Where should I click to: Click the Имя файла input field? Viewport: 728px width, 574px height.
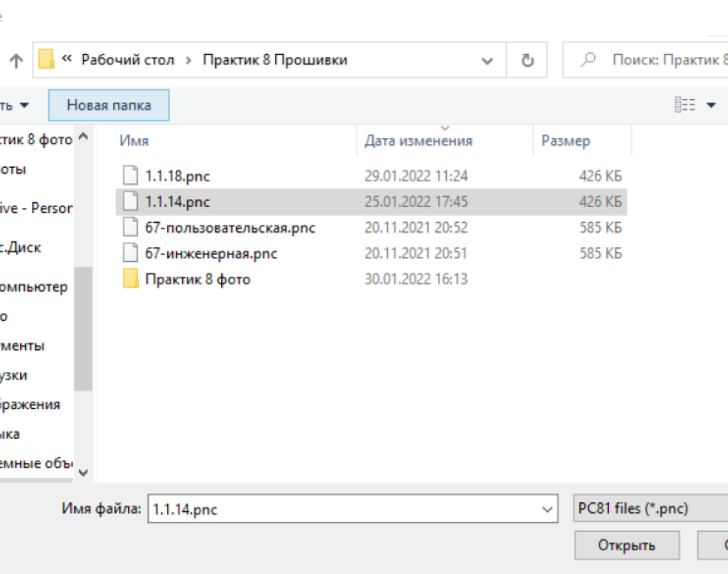(344, 510)
